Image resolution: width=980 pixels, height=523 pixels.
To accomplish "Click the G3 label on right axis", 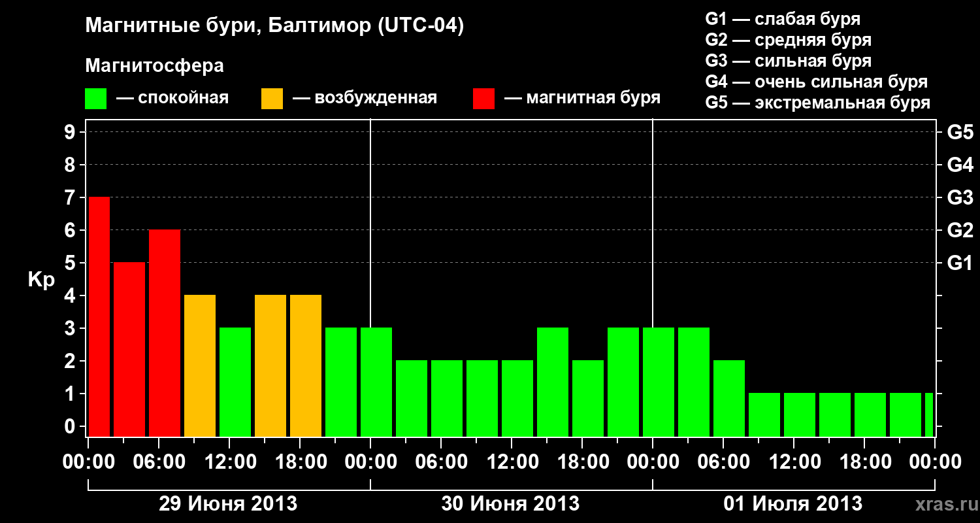I will click(960, 197).
